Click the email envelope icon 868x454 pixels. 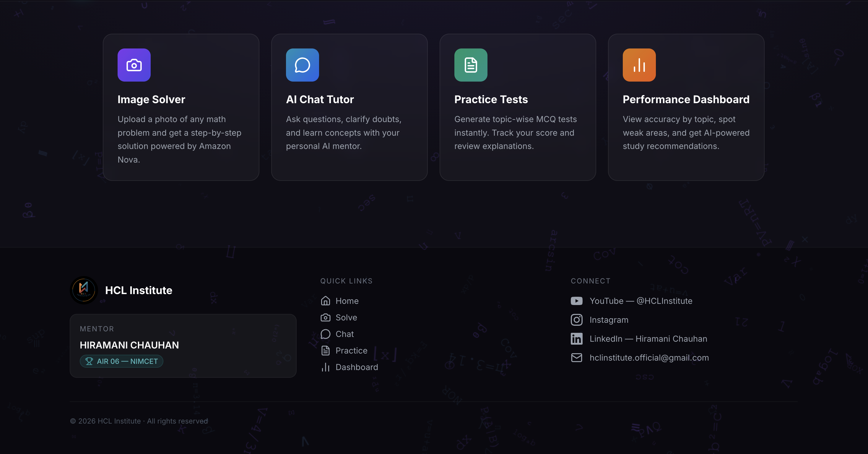576,357
